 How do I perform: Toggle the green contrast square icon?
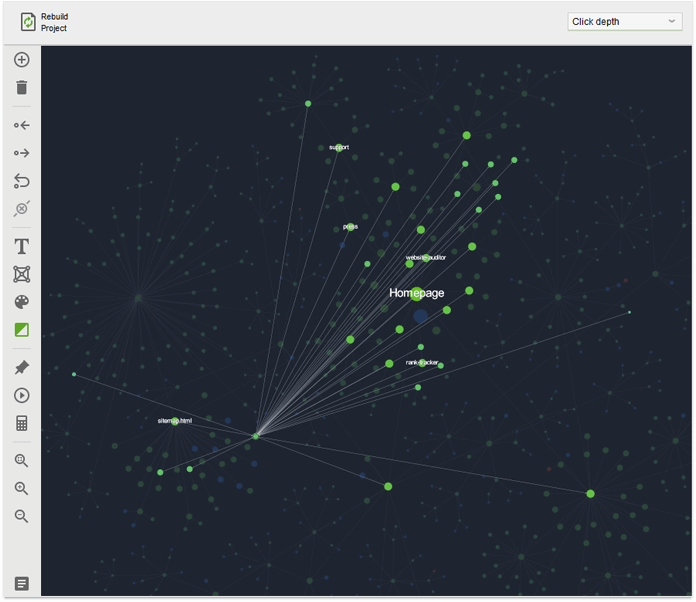click(22, 329)
